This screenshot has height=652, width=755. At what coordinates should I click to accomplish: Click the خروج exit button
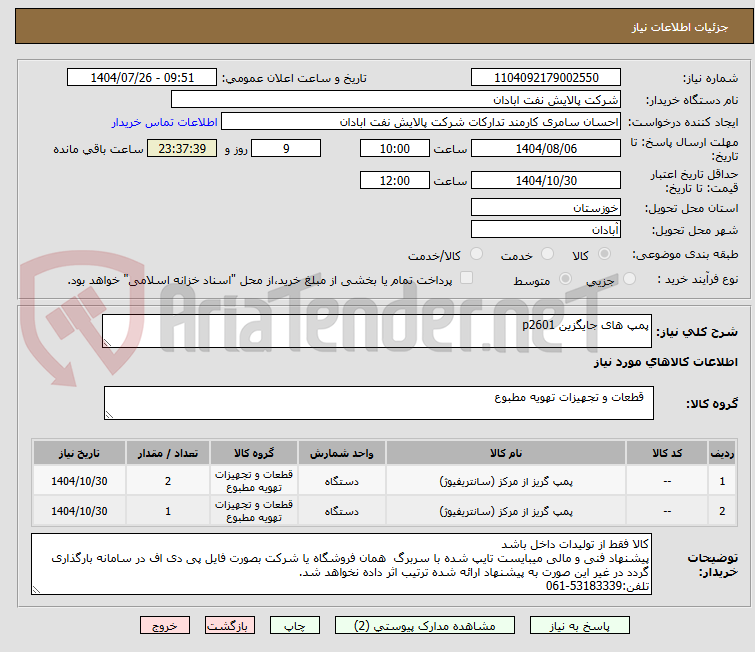[x=165, y=626]
